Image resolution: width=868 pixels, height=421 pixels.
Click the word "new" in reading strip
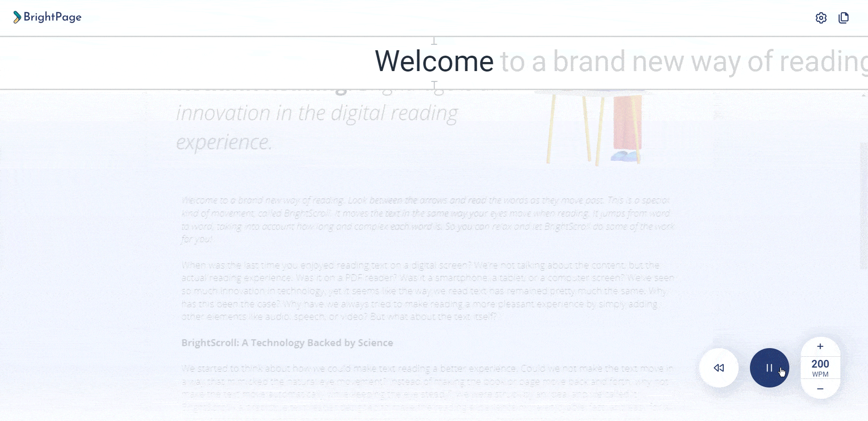[x=658, y=62]
